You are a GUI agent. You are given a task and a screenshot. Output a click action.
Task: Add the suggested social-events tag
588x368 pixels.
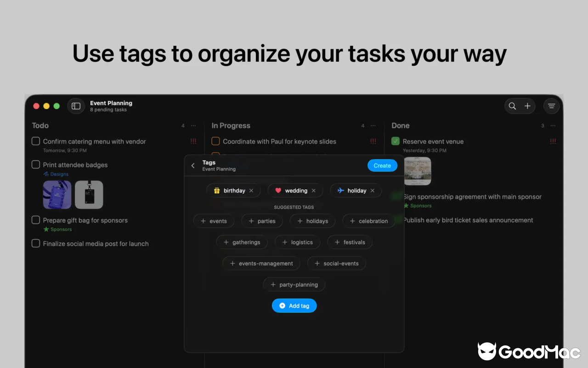click(336, 263)
